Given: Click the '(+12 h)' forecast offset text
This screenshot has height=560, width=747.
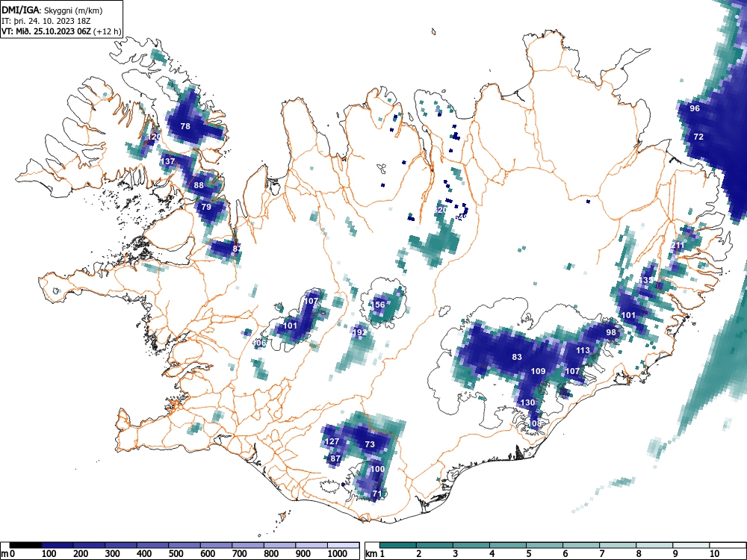Looking at the screenshot, I should click(x=108, y=31).
